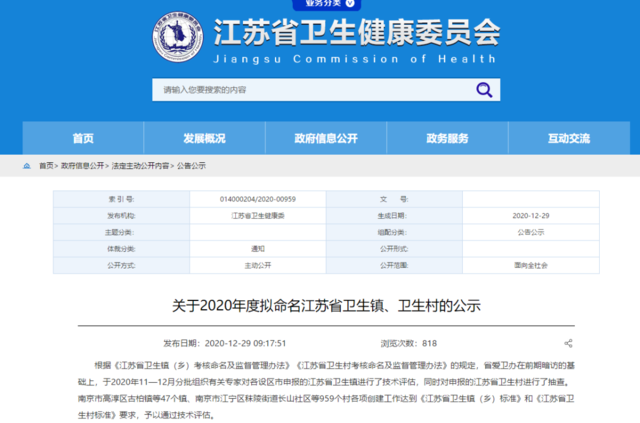Click the 公开方式 label cell
Screen dimensions: 640x423
tap(121, 265)
